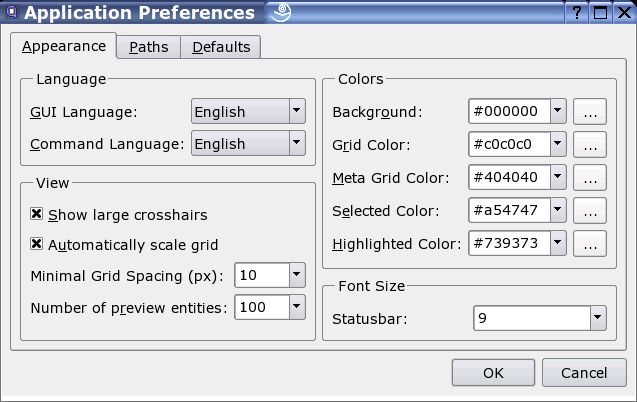Switch to the Paths tab
The height and width of the screenshot is (402, 637).
coord(149,47)
